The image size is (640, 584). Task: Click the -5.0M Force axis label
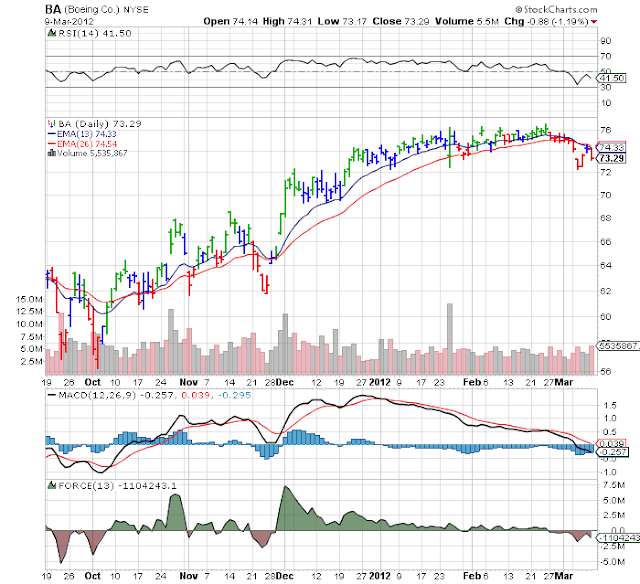tap(612, 562)
